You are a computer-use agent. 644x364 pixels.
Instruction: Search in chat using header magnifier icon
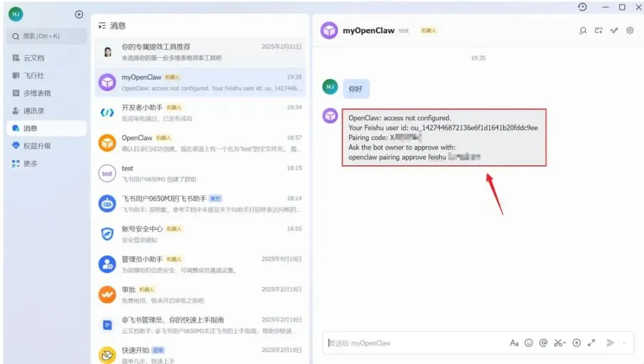pyautogui.click(x=583, y=30)
